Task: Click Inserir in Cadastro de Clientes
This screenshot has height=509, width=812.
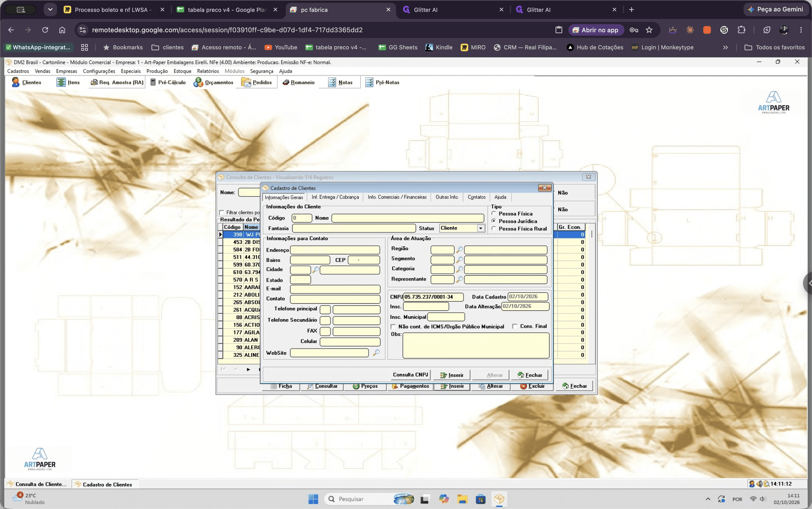Action: point(452,375)
